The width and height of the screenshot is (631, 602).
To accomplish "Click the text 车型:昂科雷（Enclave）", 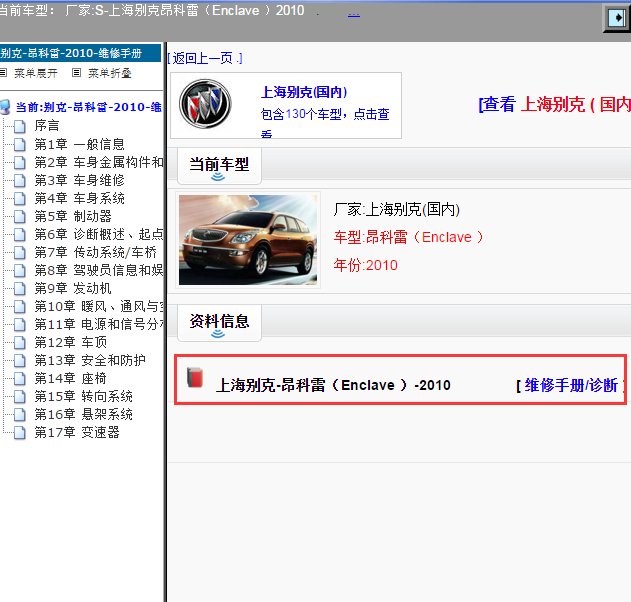I will tap(408, 237).
